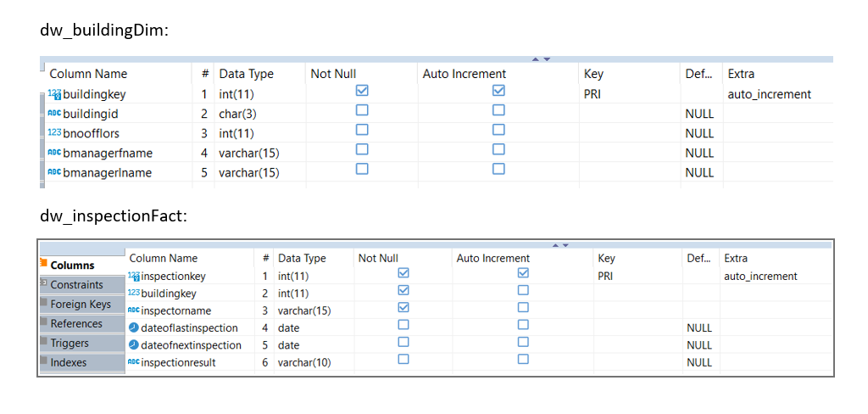Select the buildingid ABC type icon
The height and width of the screenshot is (414, 868).
tap(54, 115)
